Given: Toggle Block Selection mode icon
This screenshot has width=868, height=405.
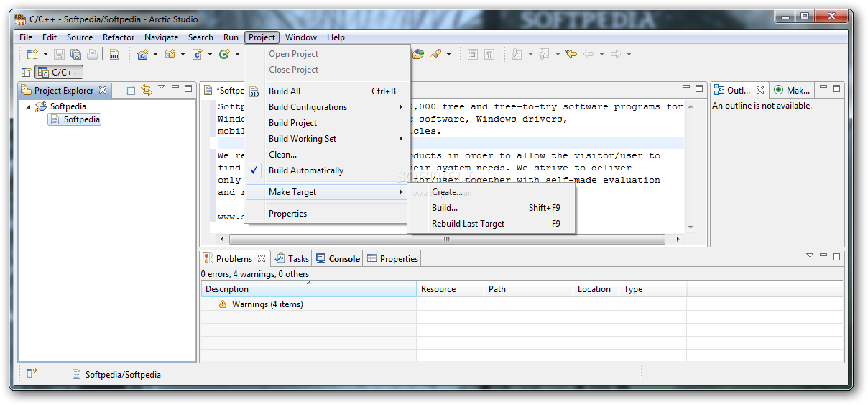Looking at the screenshot, I should click(x=472, y=54).
